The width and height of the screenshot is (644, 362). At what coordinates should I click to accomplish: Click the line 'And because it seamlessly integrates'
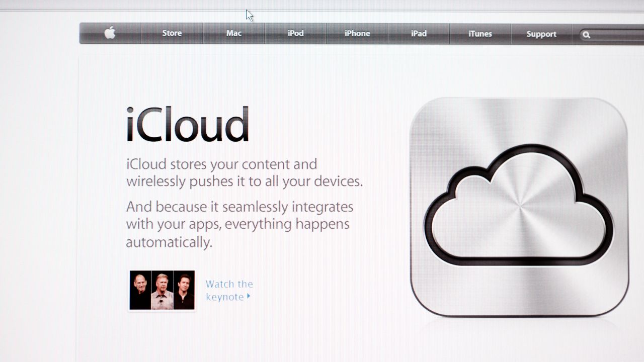[x=239, y=207]
